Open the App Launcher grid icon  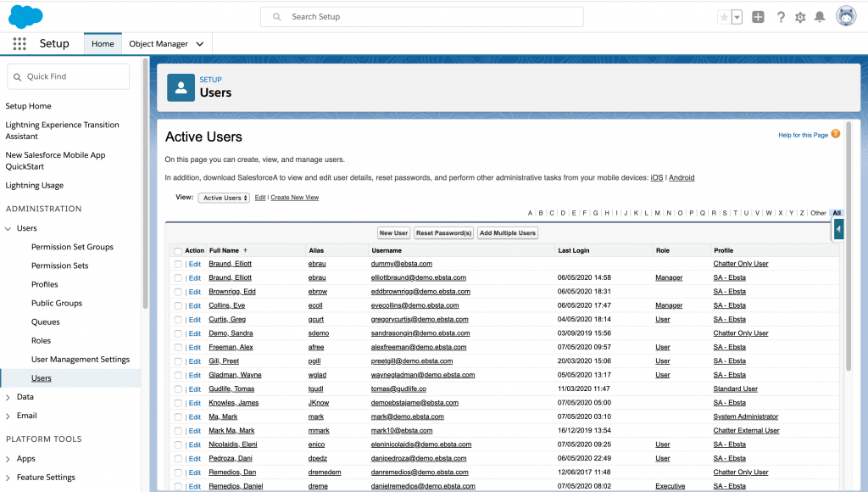click(x=19, y=44)
